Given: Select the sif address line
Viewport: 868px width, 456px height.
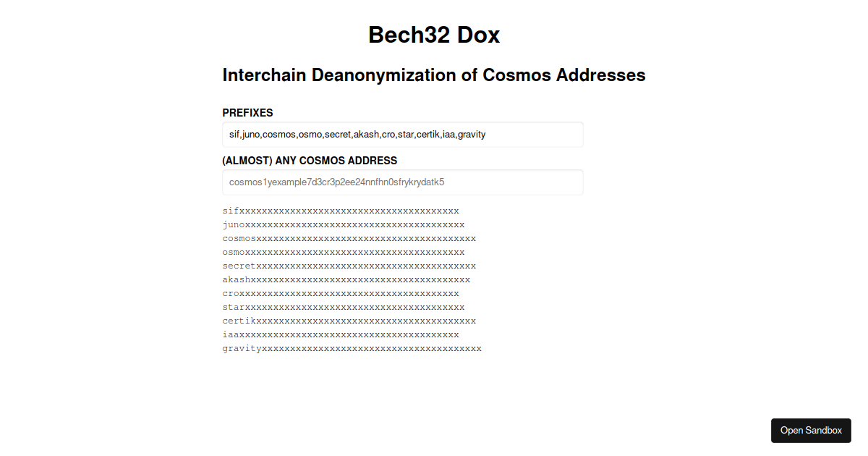Looking at the screenshot, I should (340, 211).
